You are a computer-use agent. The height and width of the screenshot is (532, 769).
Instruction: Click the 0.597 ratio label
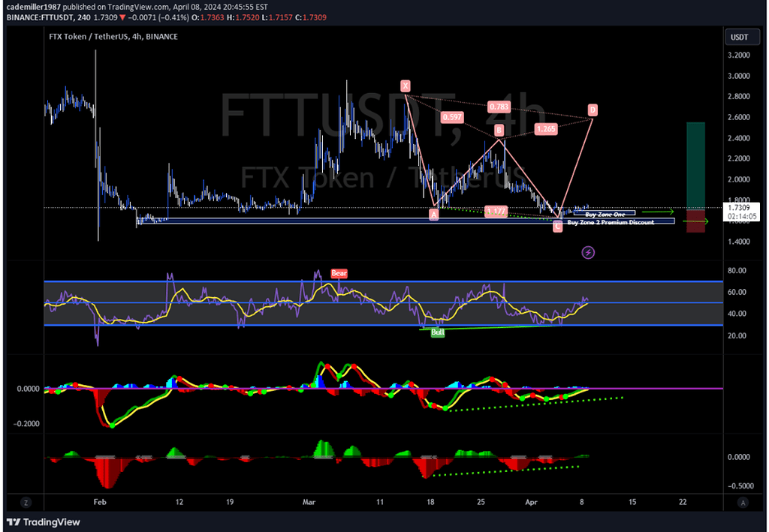[x=451, y=117]
